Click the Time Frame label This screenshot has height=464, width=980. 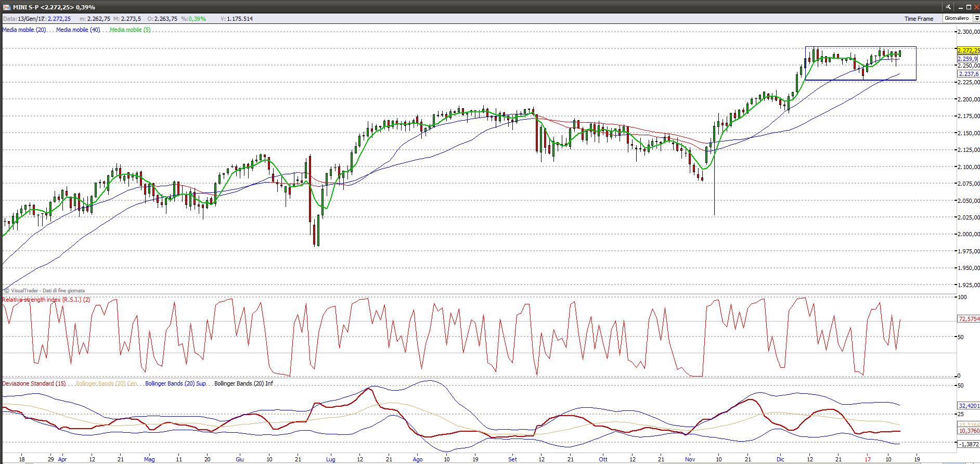point(919,19)
